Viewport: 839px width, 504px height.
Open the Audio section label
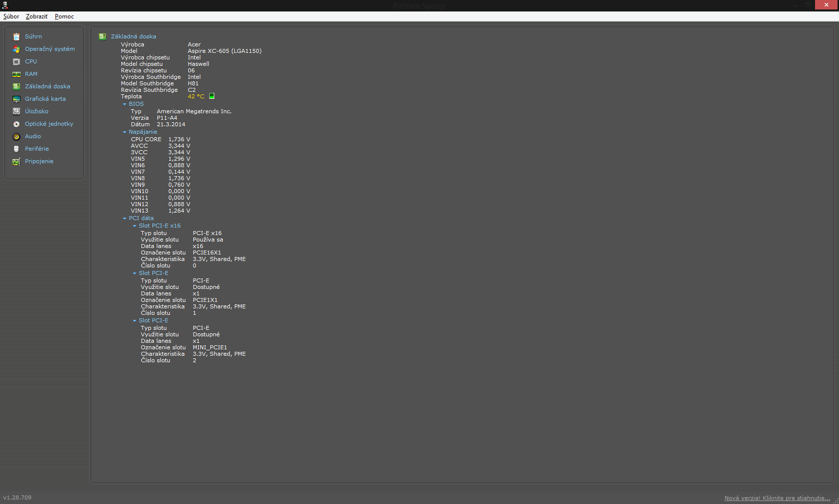[33, 136]
